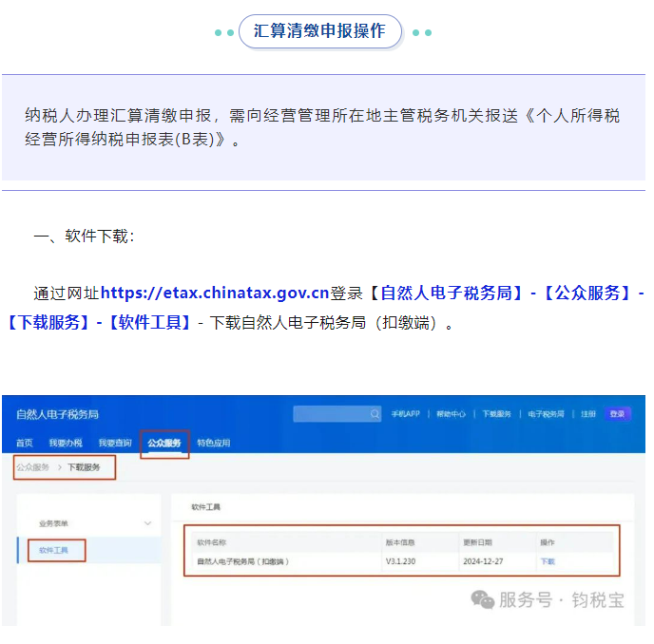
Task: Click 下载服务 in the top bar
Action: 496,414
